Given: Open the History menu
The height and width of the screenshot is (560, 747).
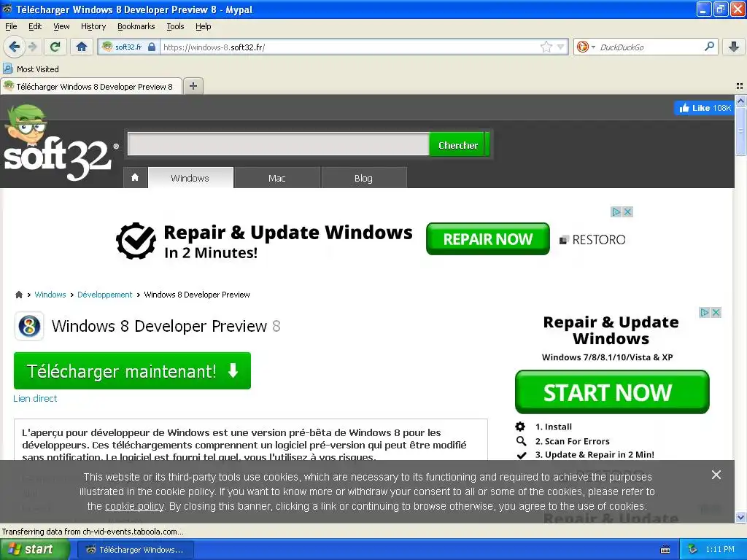Looking at the screenshot, I should [93, 26].
